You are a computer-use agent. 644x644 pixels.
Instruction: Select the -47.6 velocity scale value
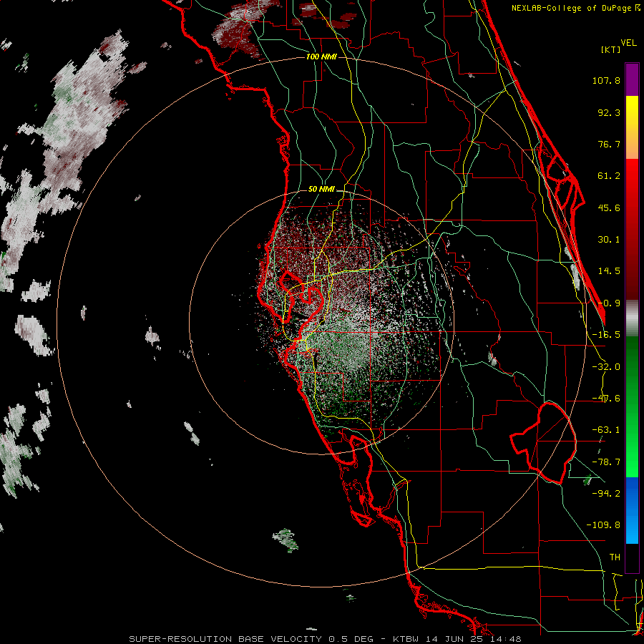(606, 399)
